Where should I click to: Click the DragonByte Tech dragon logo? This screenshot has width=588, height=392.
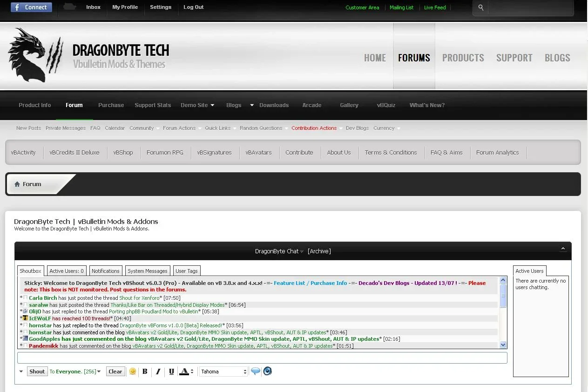pyautogui.click(x=35, y=55)
